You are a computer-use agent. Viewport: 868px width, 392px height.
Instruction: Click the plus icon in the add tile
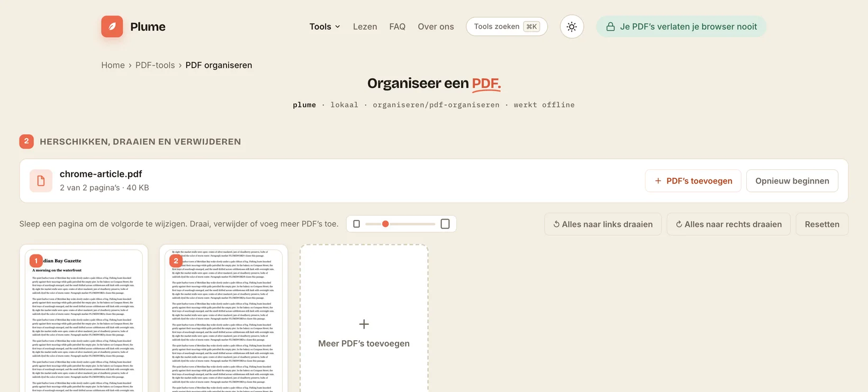364,324
